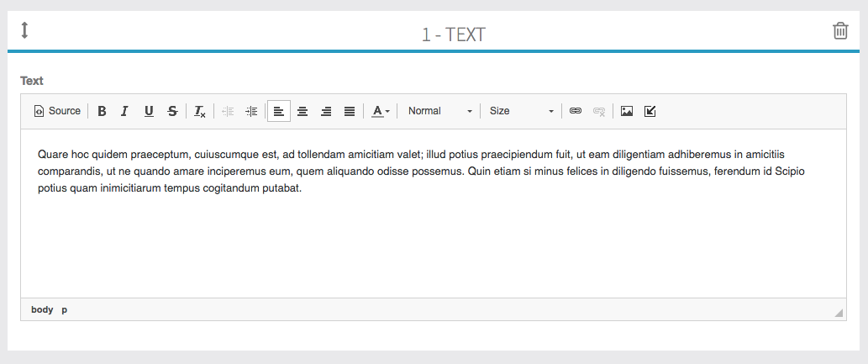The image size is (868, 364).
Task: Toggle bold formatting
Action: (x=102, y=111)
